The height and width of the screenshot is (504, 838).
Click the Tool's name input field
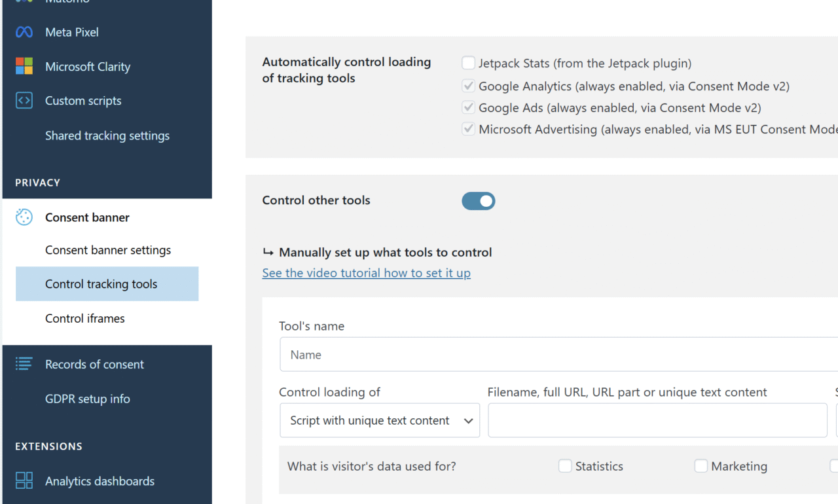pos(558,355)
